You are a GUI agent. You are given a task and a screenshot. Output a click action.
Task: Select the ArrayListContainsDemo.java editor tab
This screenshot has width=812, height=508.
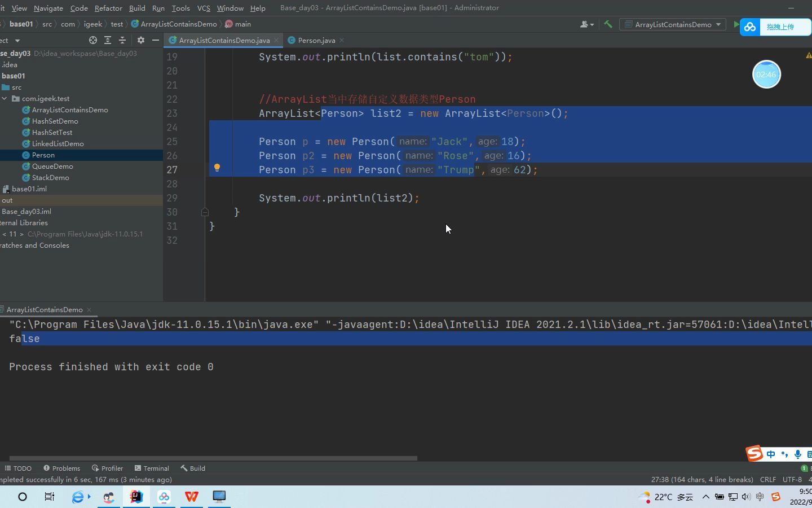tap(224, 40)
